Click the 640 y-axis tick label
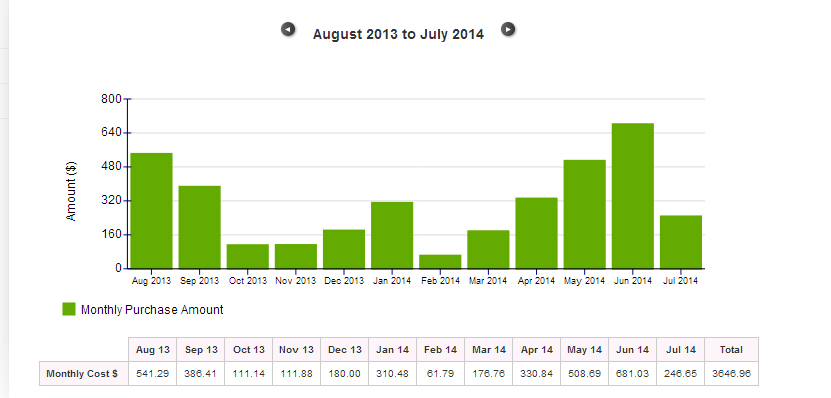Viewport: 831px width, 398px height. (x=111, y=132)
